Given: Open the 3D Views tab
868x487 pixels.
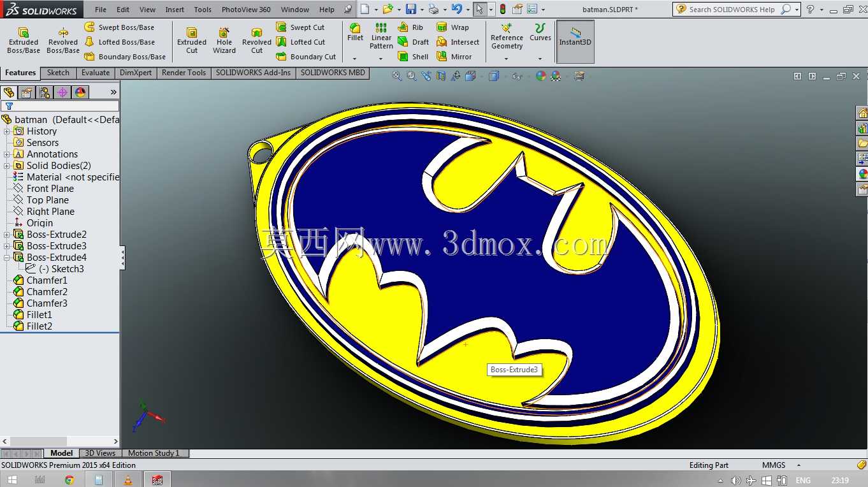Looking at the screenshot, I should point(101,453).
